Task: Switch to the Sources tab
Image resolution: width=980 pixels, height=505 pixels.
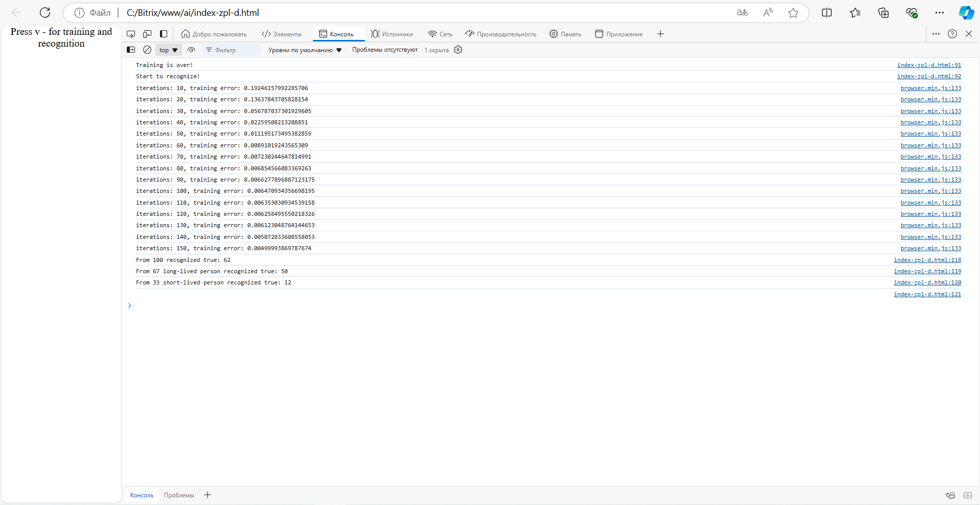Action: 392,34
